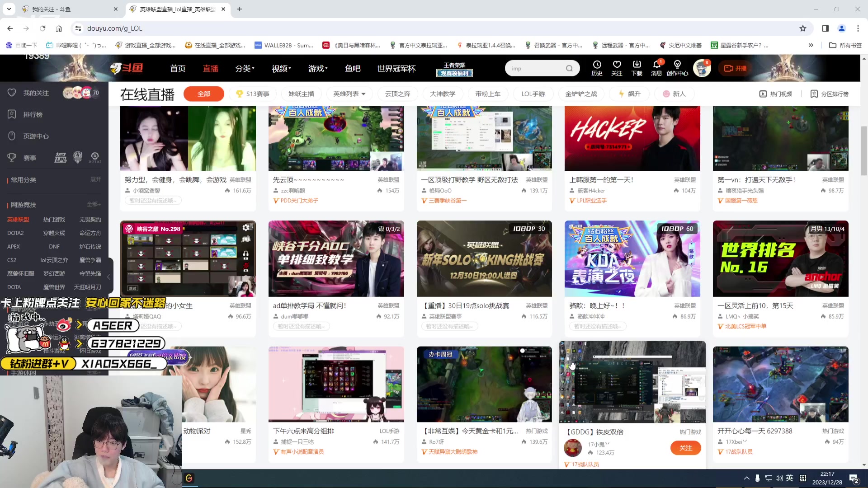
Task: Follow streamer 17小鬼 with 关注 button
Action: (x=686, y=448)
